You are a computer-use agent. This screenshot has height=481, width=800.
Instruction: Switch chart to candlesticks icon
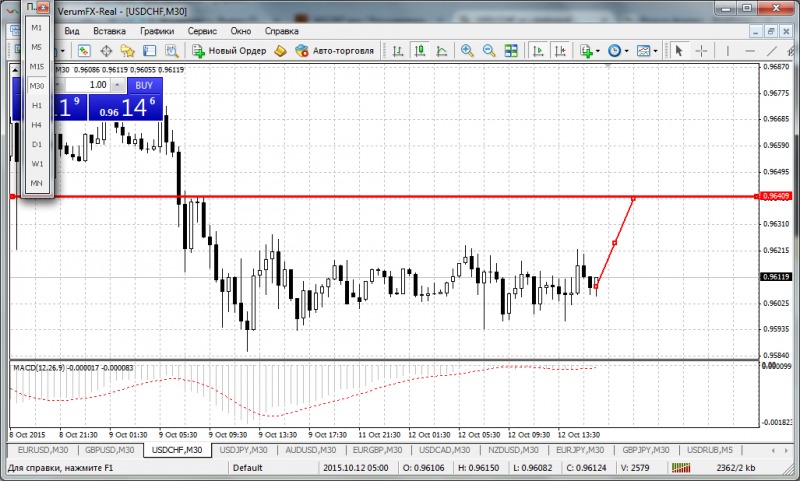420,50
